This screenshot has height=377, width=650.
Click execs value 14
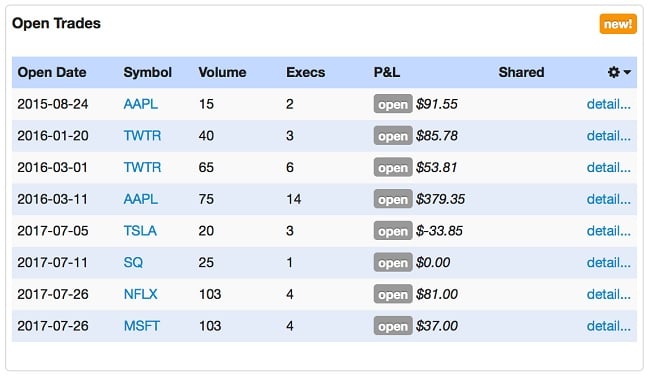pos(293,199)
